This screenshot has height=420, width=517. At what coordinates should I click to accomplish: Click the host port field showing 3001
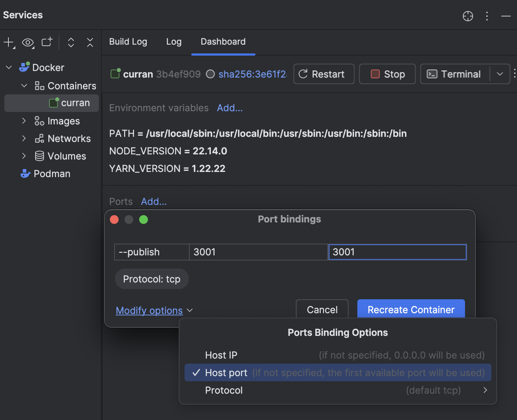click(x=397, y=252)
